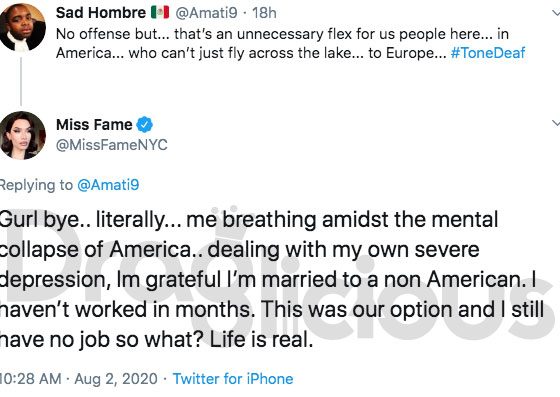Image resolution: width=560 pixels, height=397 pixels.
Task: Click the Twitter for iPhone source link
Action: [233, 379]
